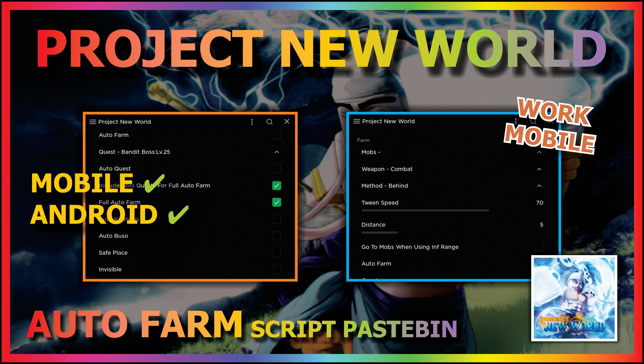Click the three-dot menu icon right panel

(515, 121)
